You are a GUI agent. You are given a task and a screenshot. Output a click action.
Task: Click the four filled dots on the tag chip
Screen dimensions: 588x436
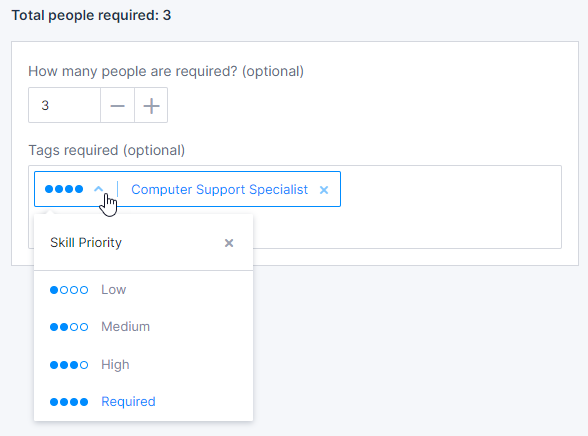(64, 189)
